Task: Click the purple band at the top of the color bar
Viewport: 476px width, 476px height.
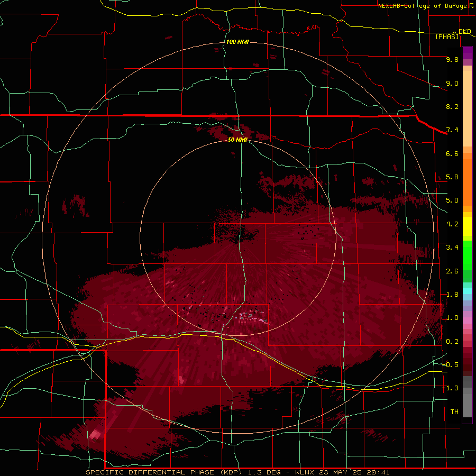Action: [467, 53]
